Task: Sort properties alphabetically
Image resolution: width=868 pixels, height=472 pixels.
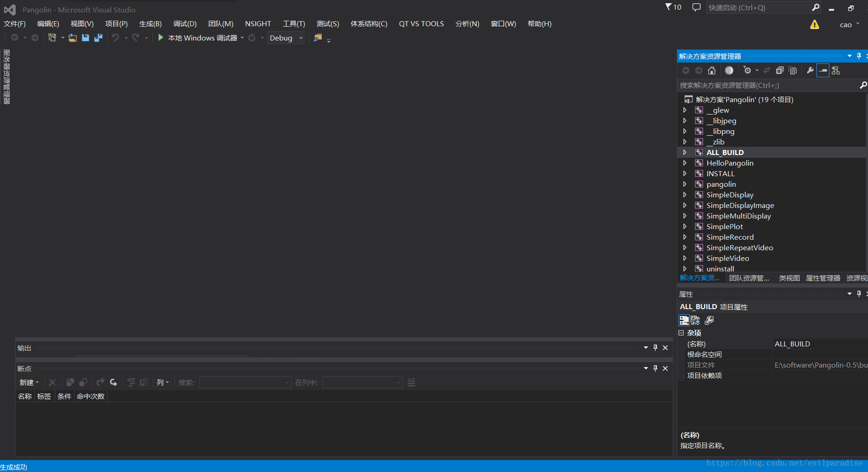Action: click(695, 320)
